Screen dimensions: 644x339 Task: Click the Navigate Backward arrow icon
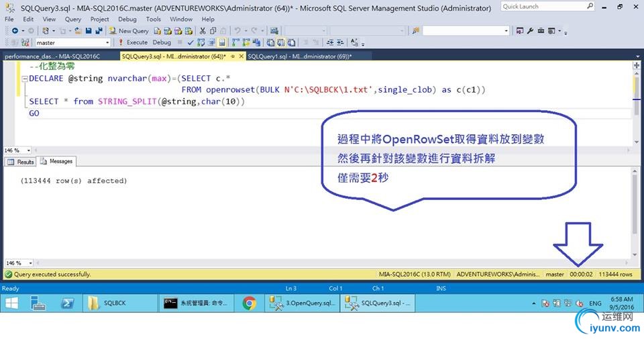click(15, 31)
